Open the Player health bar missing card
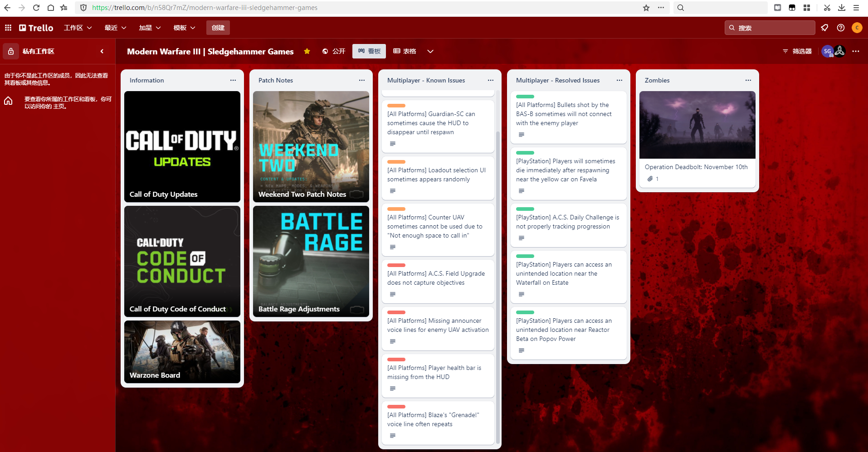 click(438, 376)
